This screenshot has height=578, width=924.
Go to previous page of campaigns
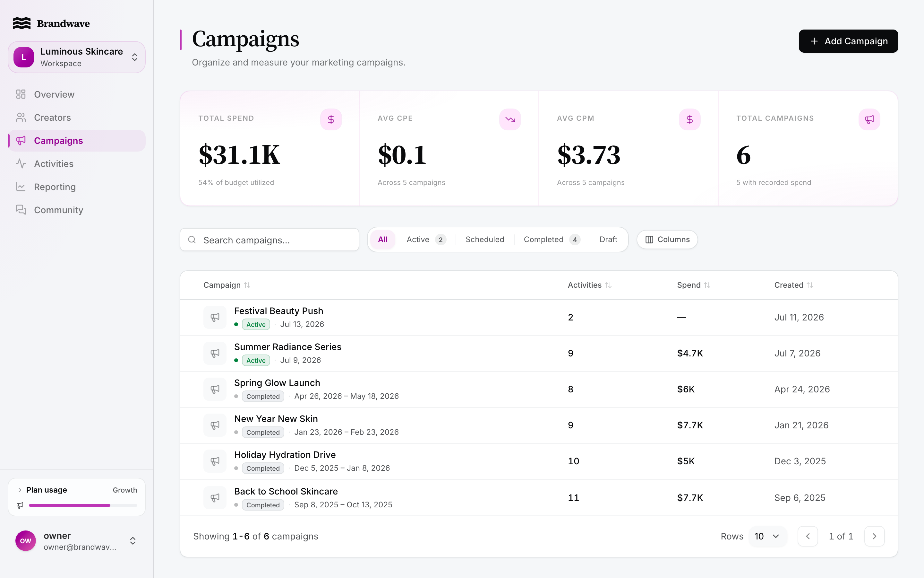coord(808,536)
